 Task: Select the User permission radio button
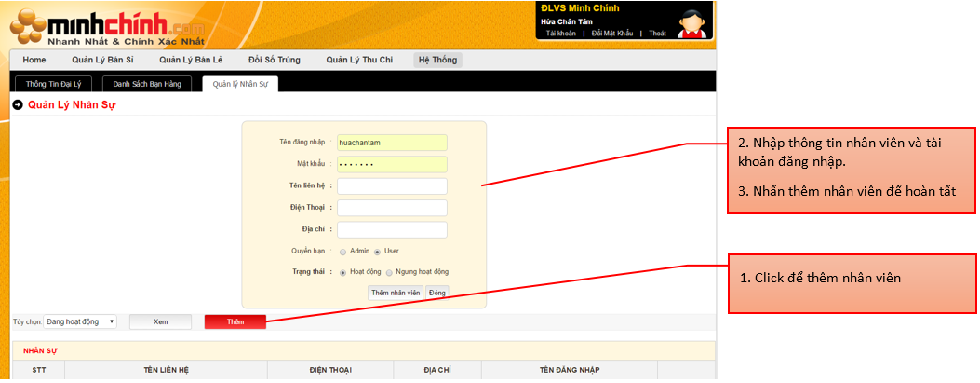tap(378, 252)
